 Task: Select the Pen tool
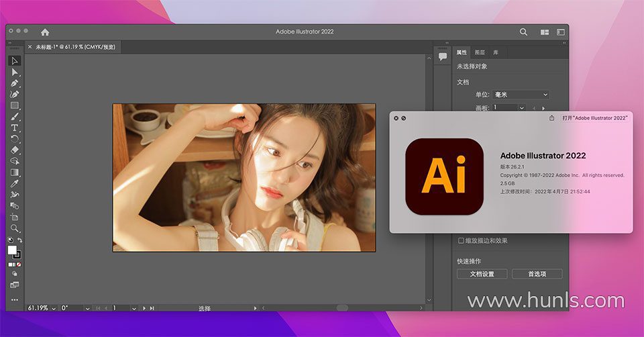click(x=15, y=83)
